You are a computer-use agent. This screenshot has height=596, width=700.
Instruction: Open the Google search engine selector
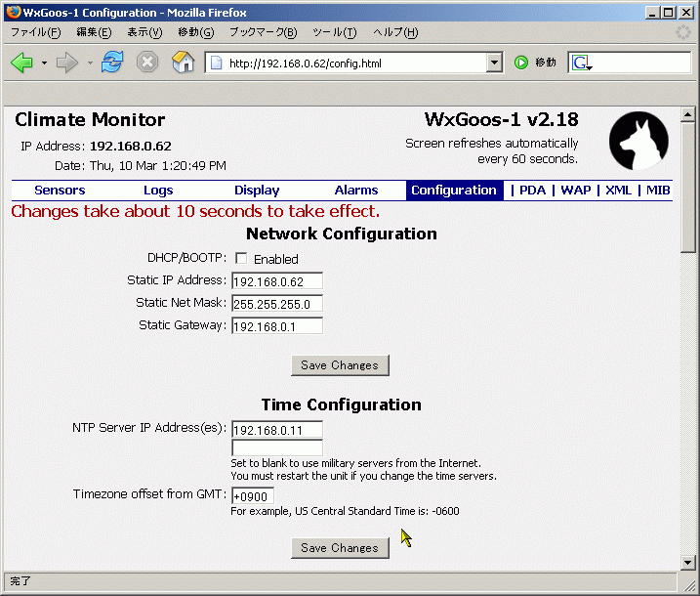tap(582, 63)
